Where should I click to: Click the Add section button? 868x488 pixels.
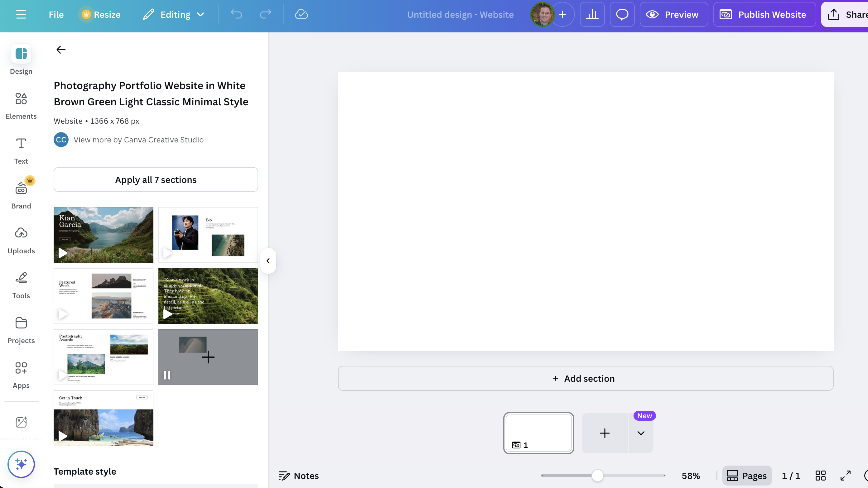coord(586,378)
